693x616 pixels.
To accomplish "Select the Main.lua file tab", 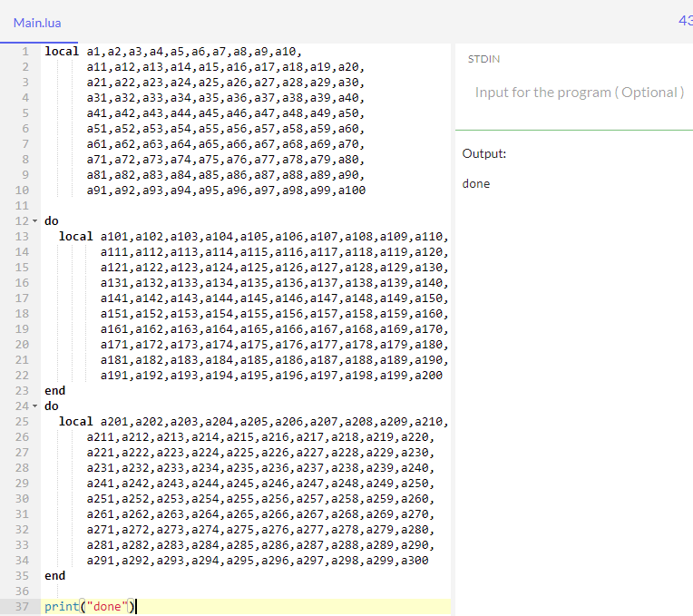I will pyautogui.click(x=37, y=23).
